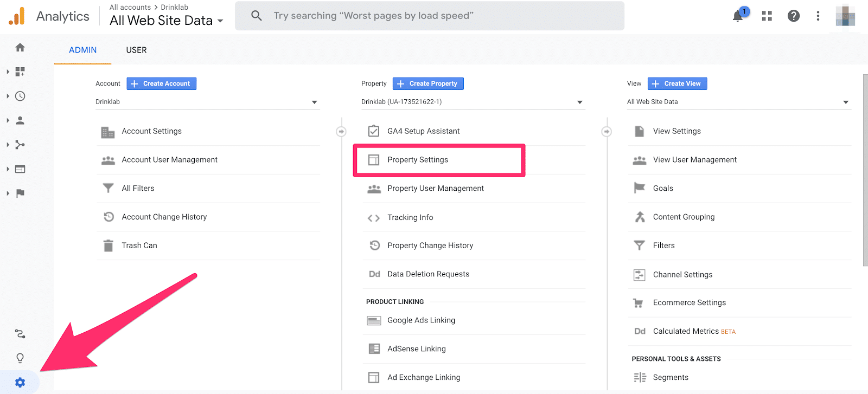Click the Ecommerce Settings cart icon
The height and width of the screenshot is (394, 868).
(639, 303)
